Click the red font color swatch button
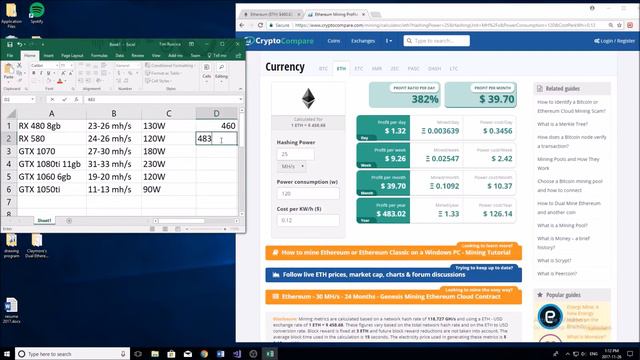 (x=60, y=81)
